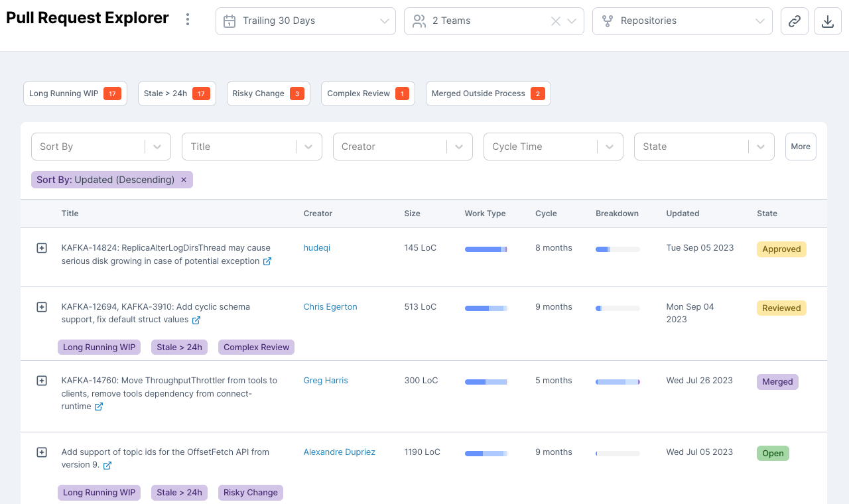Toggle the Long Running WIP filter

[x=72, y=94]
